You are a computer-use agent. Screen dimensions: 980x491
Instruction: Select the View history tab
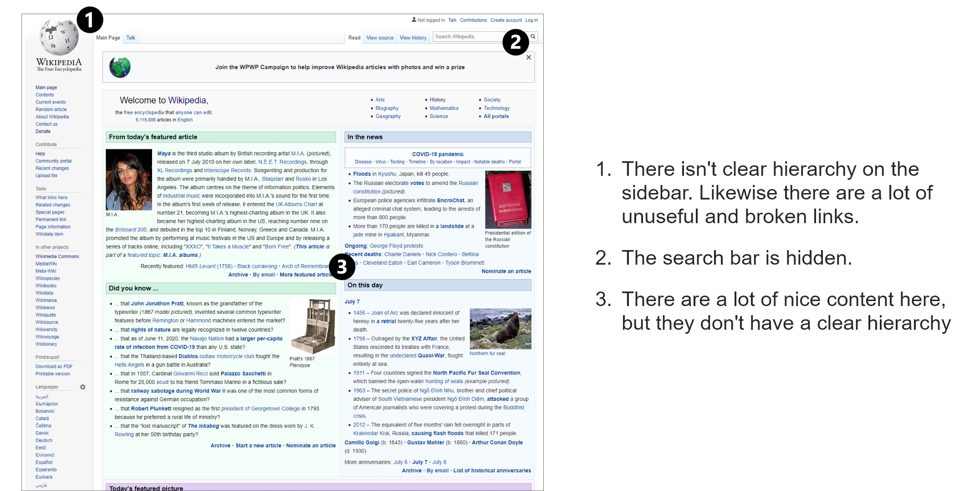pos(413,38)
